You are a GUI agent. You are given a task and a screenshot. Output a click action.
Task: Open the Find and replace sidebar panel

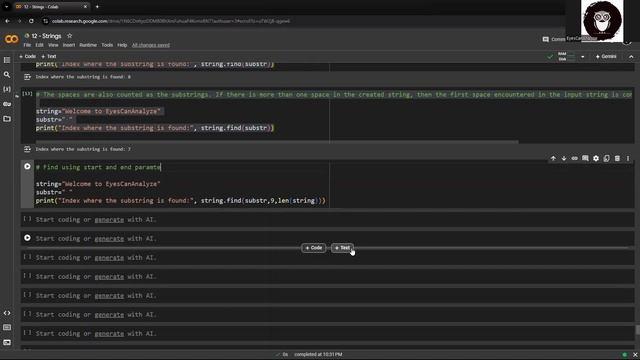coord(7,75)
